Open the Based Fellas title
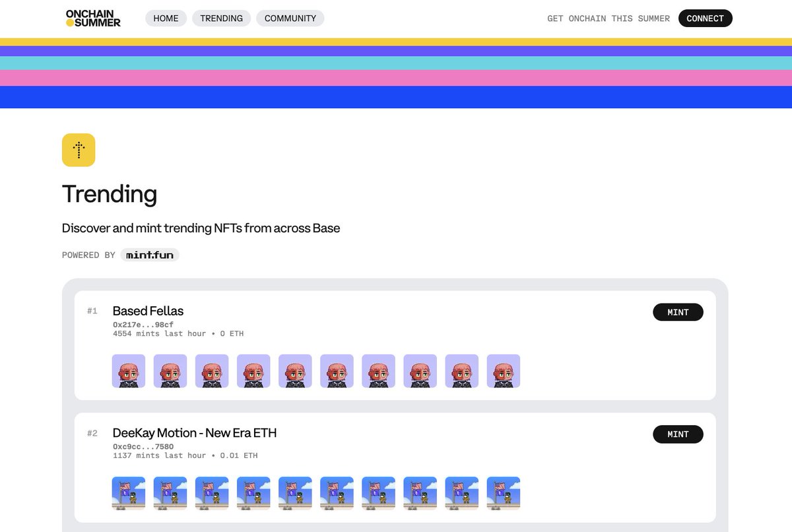The image size is (792, 532). click(148, 311)
